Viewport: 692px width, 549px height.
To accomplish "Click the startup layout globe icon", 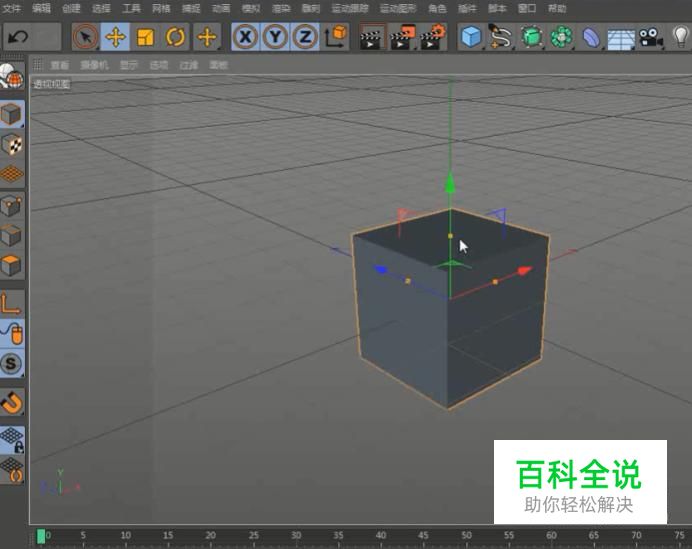I will [12, 76].
